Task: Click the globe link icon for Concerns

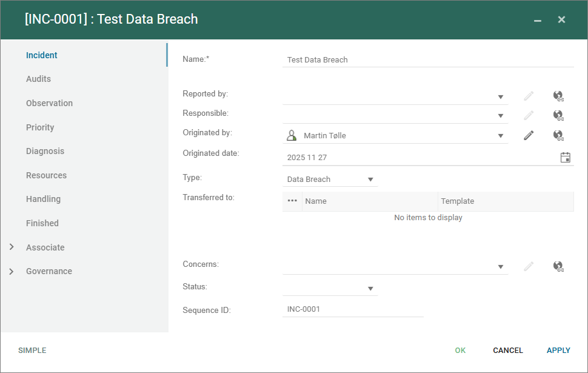Action: (x=558, y=266)
